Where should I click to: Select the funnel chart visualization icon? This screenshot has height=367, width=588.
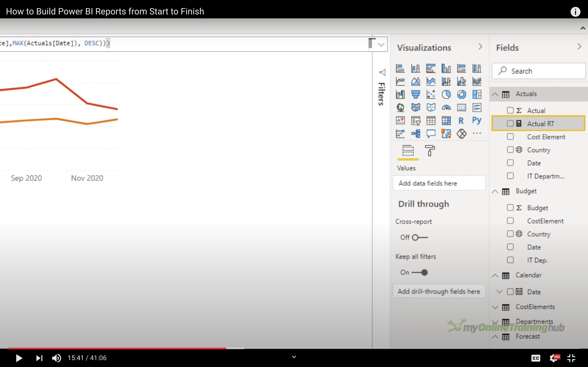click(415, 94)
